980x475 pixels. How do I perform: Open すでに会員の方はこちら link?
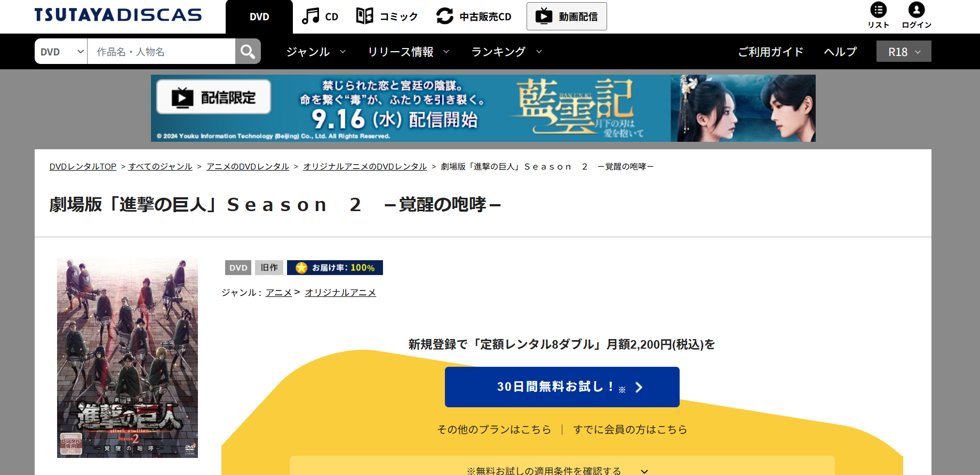pyautogui.click(x=630, y=429)
